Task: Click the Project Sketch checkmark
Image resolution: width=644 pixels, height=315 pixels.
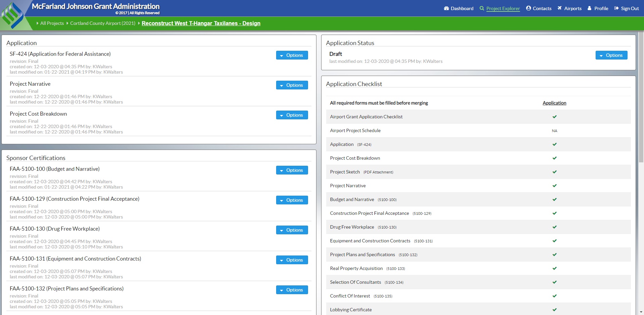Action: [x=554, y=172]
